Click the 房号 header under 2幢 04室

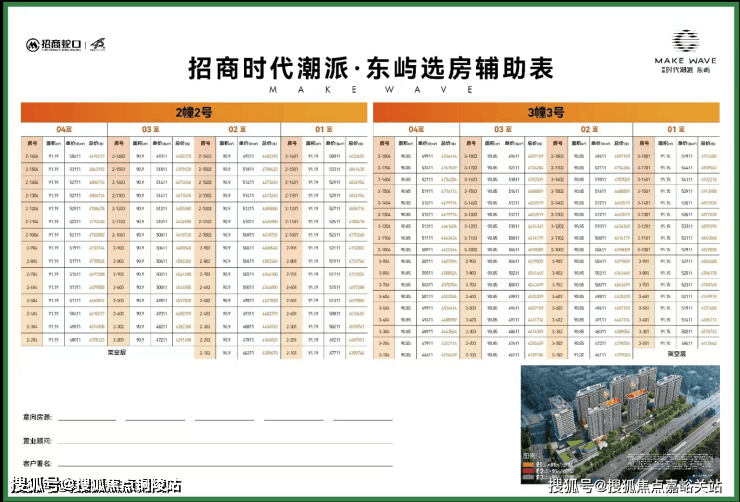[32, 143]
